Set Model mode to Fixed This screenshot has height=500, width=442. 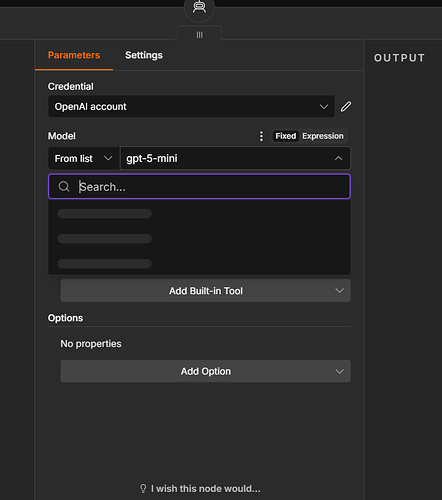(286, 136)
